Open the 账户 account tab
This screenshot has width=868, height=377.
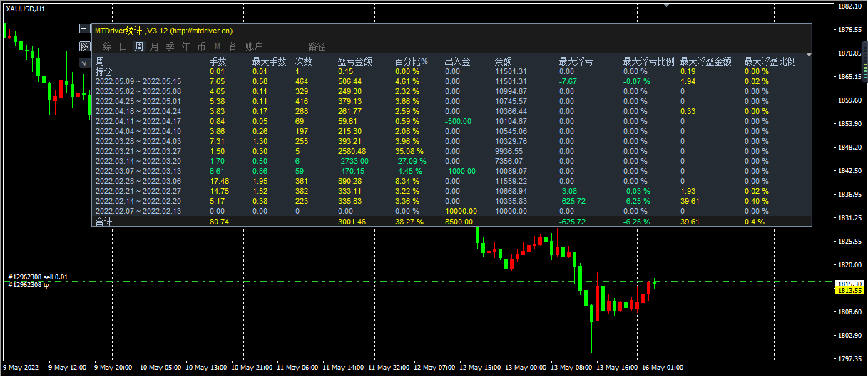coord(255,46)
